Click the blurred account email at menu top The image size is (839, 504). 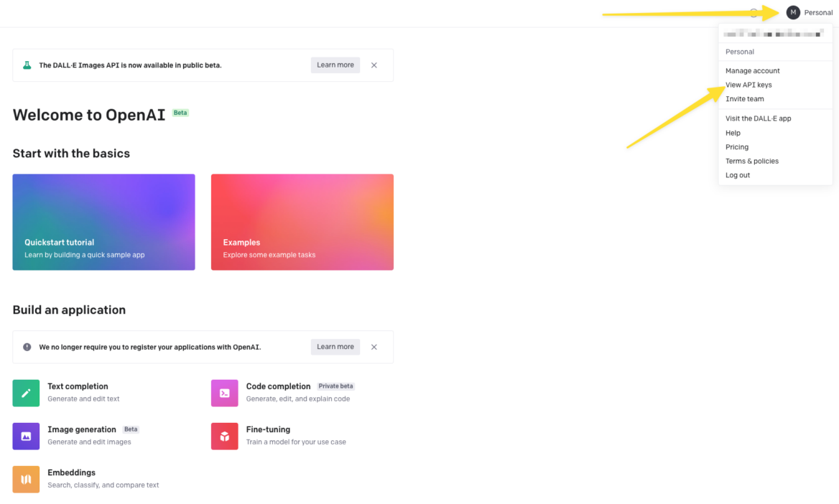pos(773,34)
